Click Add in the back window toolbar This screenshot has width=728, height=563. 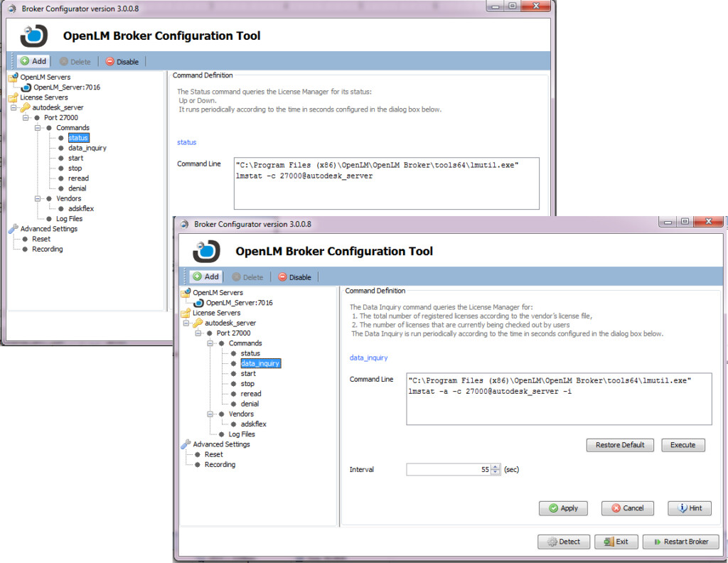(33, 61)
